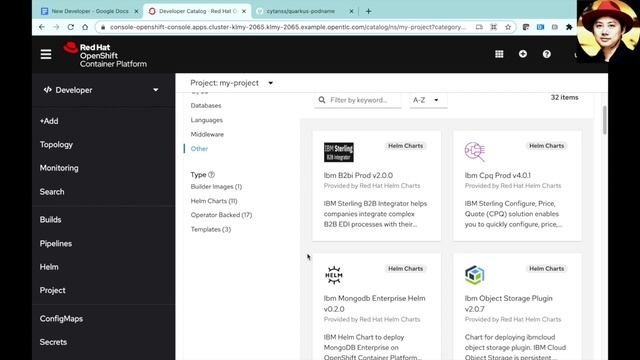The image size is (640, 360).
Task: Go back in browser history
Action: point(42,27)
